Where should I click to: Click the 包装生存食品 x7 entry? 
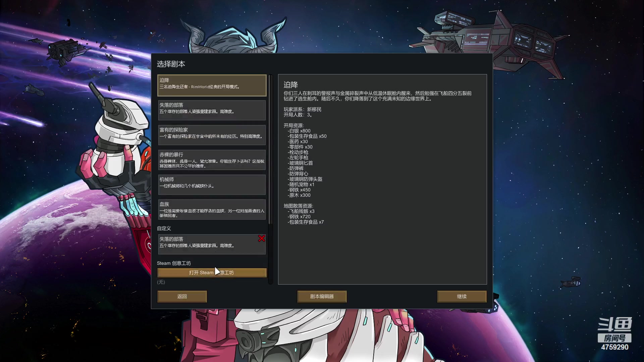coord(306,222)
